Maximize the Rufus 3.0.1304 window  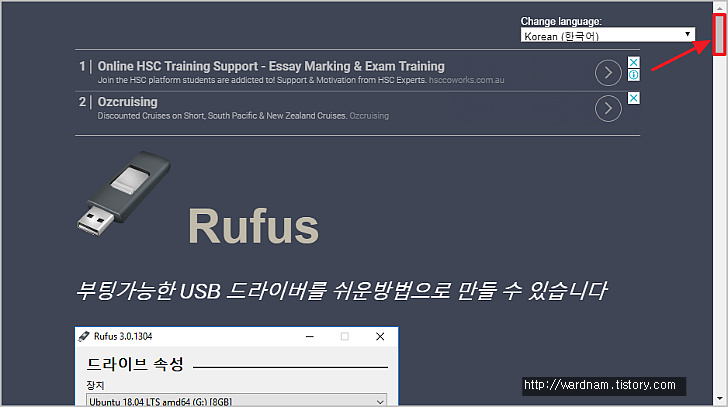[344, 336]
